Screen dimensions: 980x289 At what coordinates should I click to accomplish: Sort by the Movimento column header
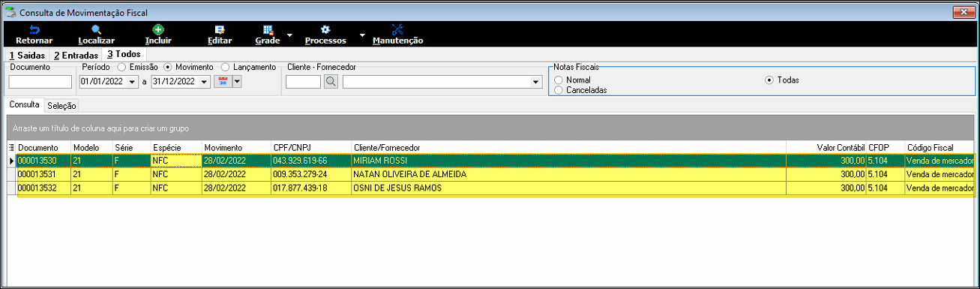pos(236,147)
